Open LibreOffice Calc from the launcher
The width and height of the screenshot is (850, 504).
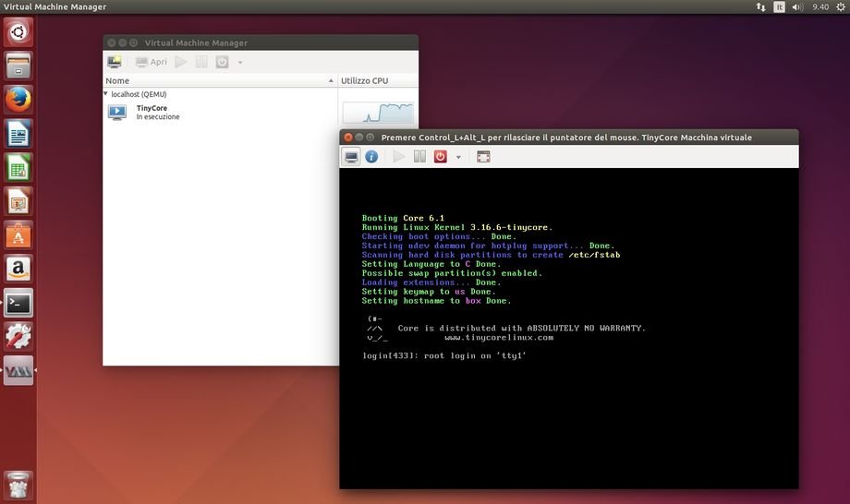click(x=18, y=167)
